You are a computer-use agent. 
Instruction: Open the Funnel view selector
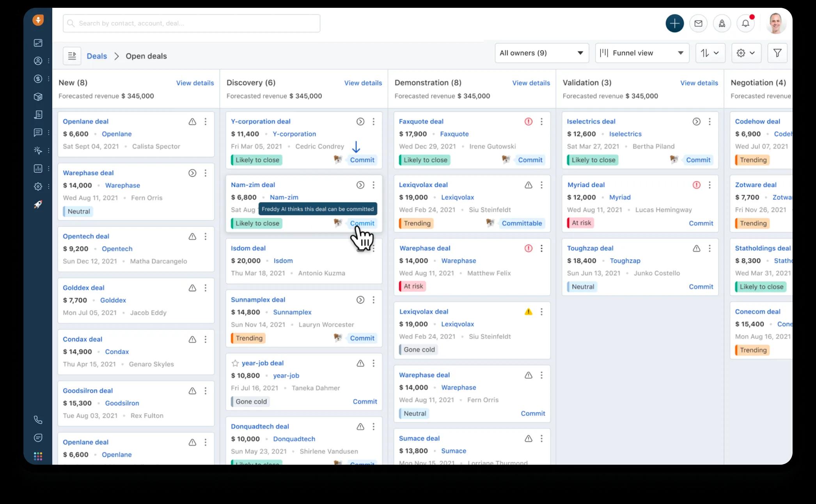pos(642,53)
